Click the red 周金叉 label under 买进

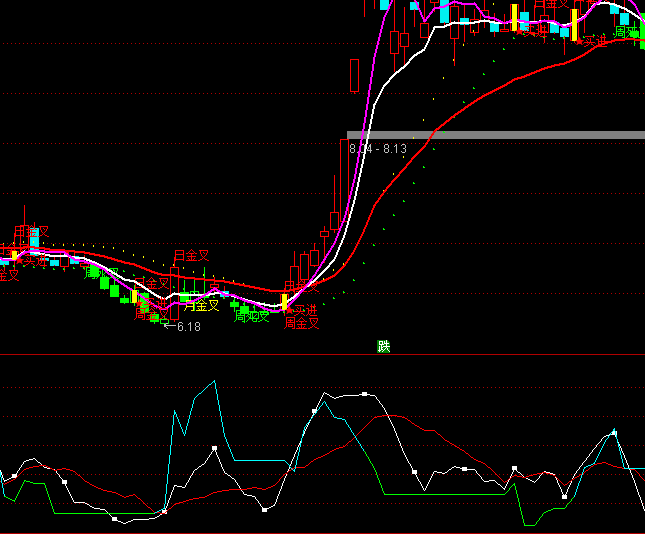[x=300, y=323]
